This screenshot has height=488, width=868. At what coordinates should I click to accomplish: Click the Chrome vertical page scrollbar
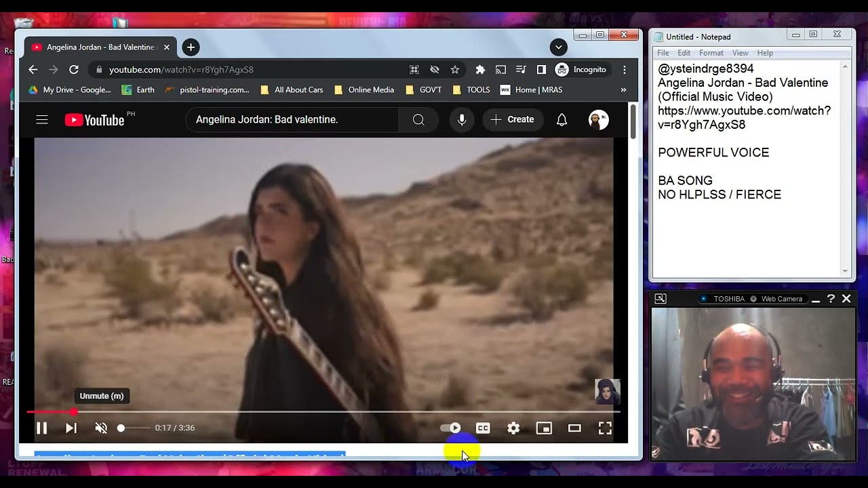tap(633, 122)
